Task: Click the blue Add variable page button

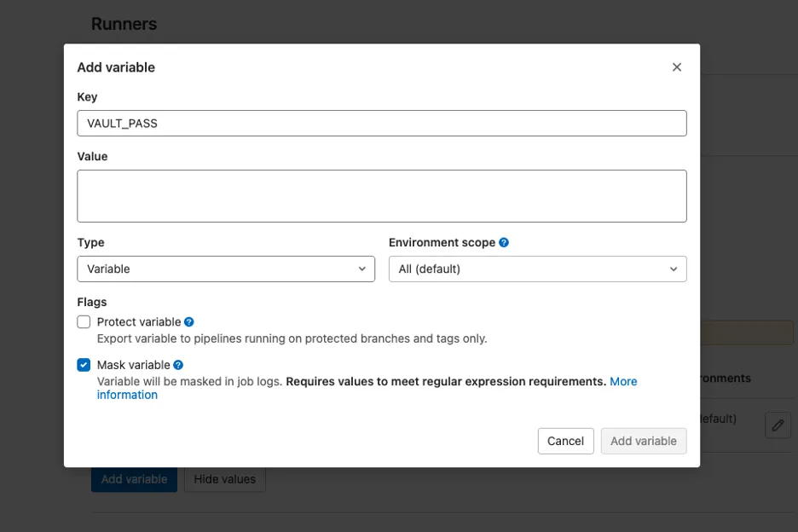Action: [x=134, y=479]
